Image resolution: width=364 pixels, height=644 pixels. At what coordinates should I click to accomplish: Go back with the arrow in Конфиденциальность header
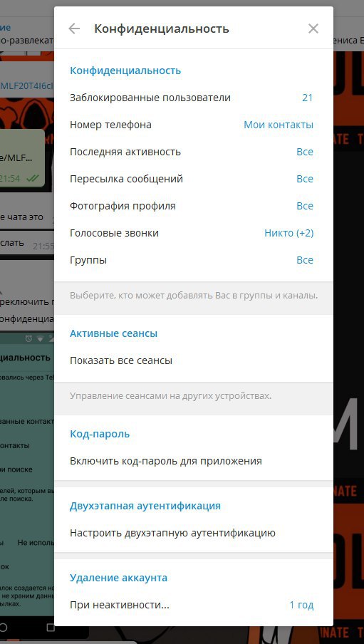tap(74, 28)
